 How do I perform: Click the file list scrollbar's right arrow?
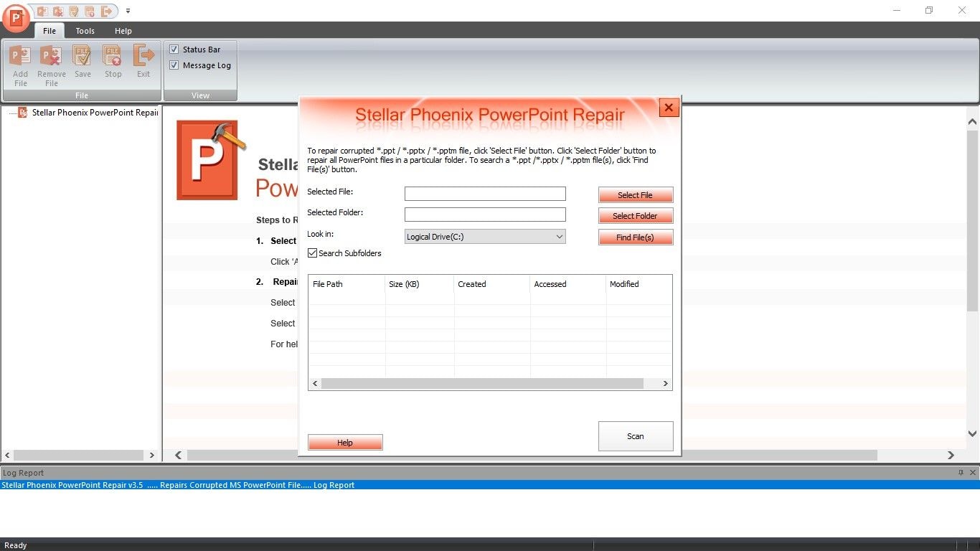[x=666, y=384]
